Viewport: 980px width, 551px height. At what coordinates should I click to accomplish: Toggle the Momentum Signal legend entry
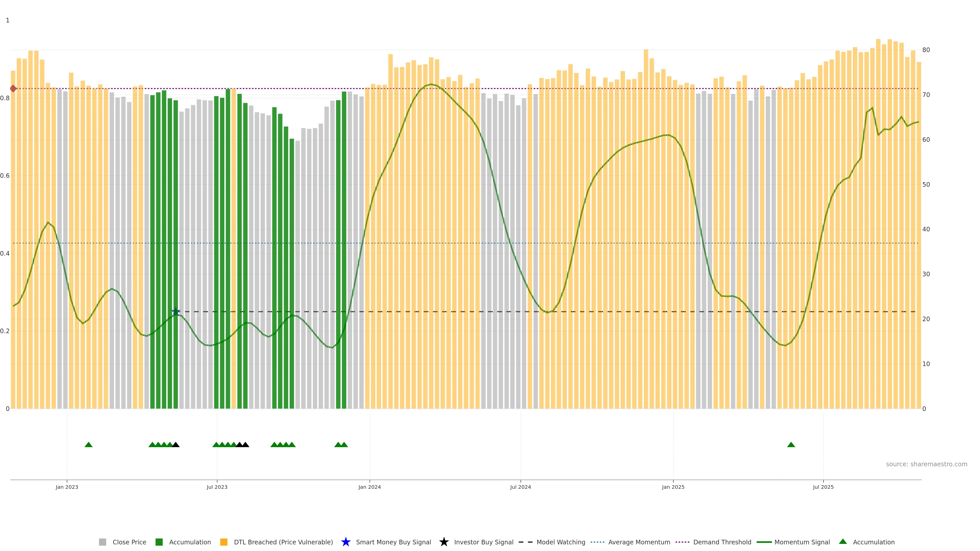click(x=802, y=542)
